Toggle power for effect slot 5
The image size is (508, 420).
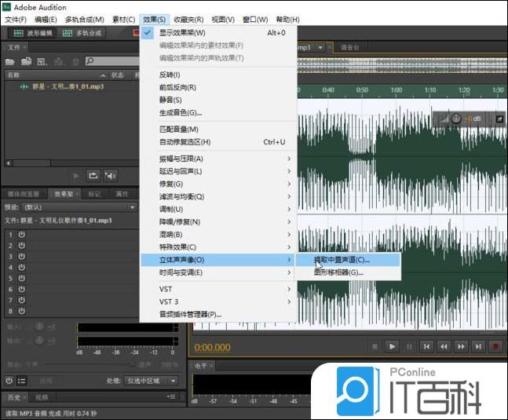21,278
